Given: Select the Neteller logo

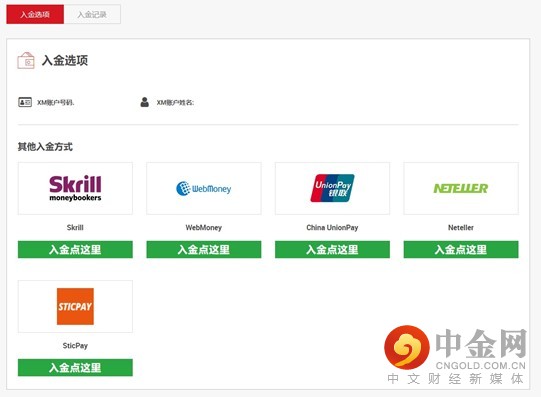Looking at the screenshot, I should (461, 188).
